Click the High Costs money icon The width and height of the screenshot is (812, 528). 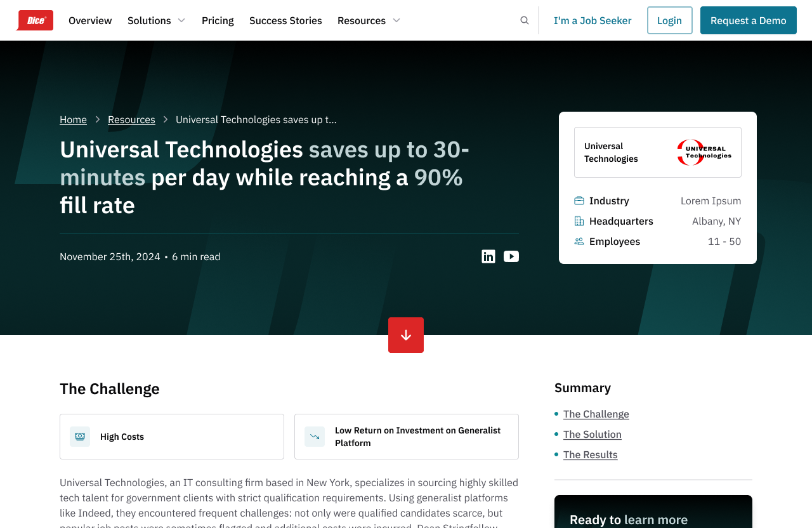tap(80, 437)
